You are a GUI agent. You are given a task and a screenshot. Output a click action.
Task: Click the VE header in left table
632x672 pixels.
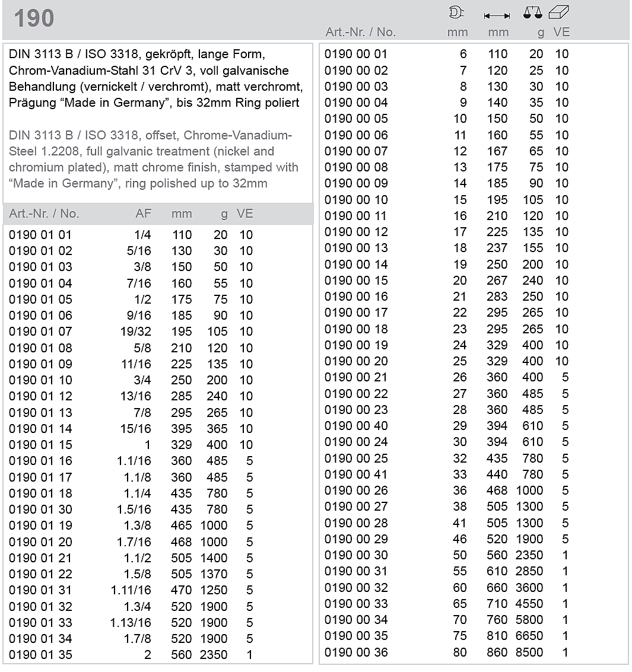[244, 214]
